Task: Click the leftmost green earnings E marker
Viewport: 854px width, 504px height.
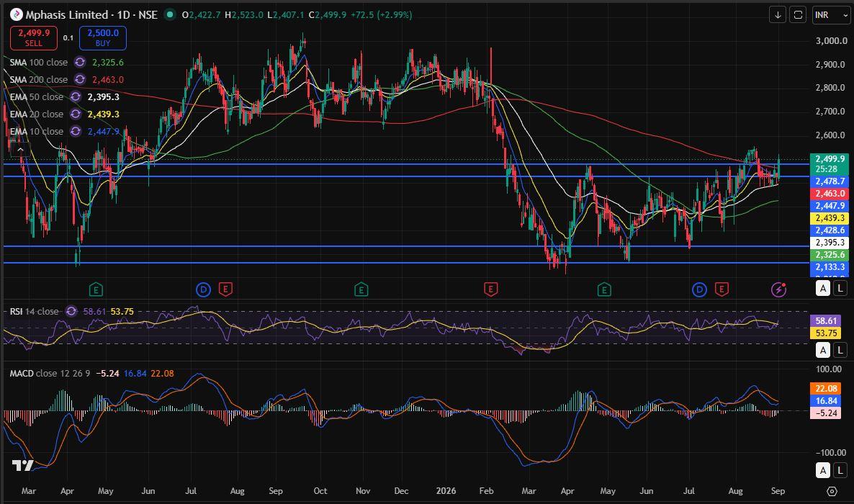Action: (96, 289)
